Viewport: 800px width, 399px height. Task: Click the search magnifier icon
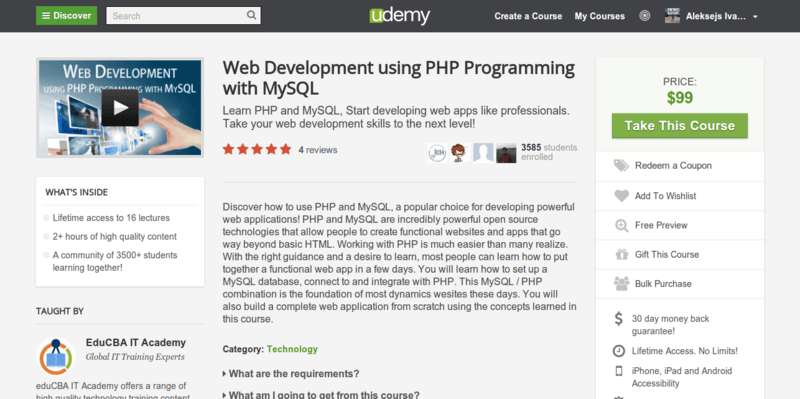pyautogui.click(x=252, y=15)
